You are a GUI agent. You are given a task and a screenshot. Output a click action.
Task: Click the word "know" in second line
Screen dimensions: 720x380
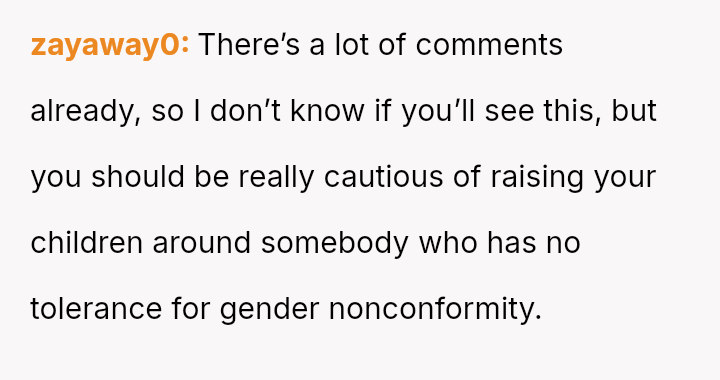(327, 111)
